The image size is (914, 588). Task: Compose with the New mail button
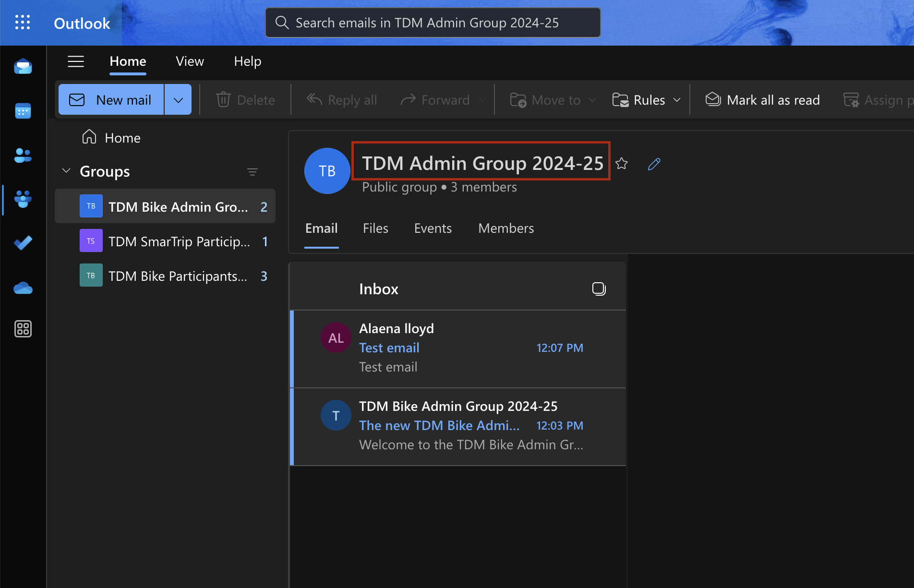coord(111,100)
